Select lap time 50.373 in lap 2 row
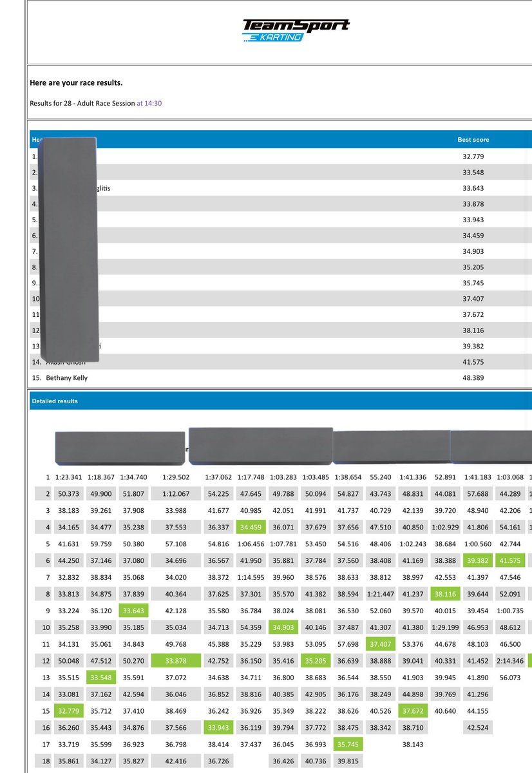The width and height of the screenshot is (532, 773). (68, 493)
